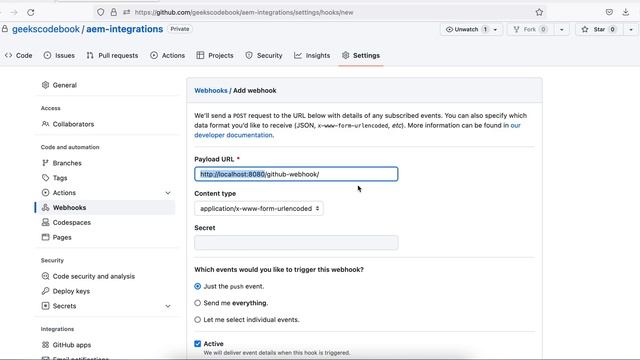
Task: Open Branches settings in sidebar
Action: (67, 163)
